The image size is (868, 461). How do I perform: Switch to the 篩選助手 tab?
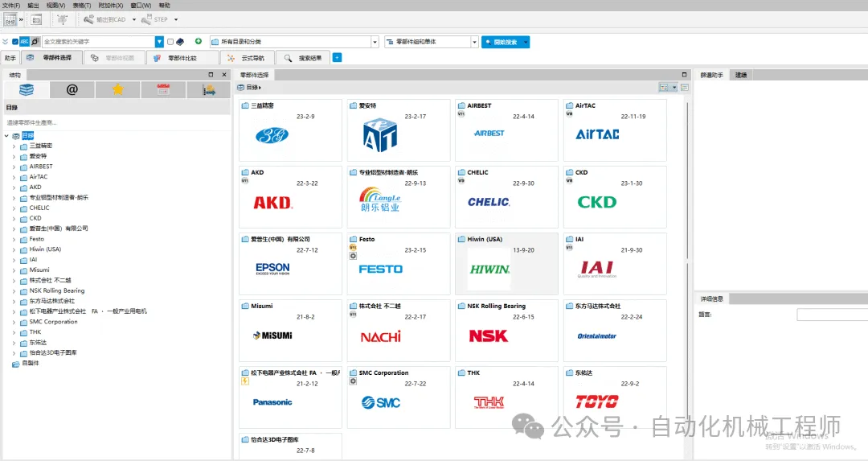pos(711,75)
